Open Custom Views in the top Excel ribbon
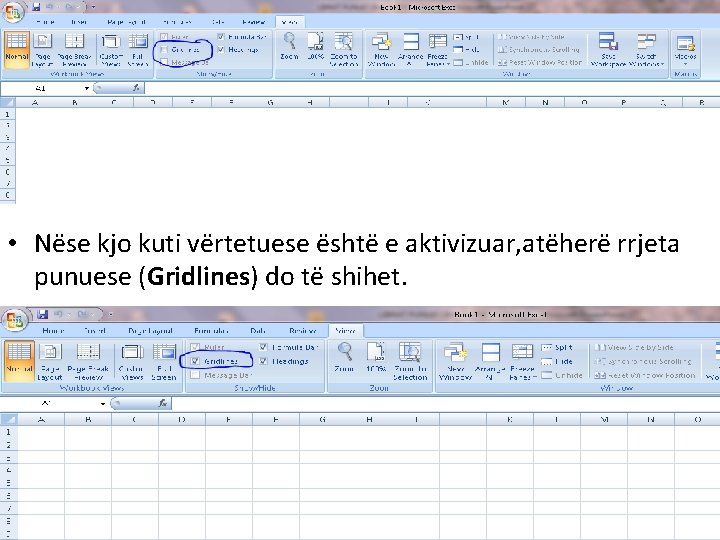 click(111, 50)
